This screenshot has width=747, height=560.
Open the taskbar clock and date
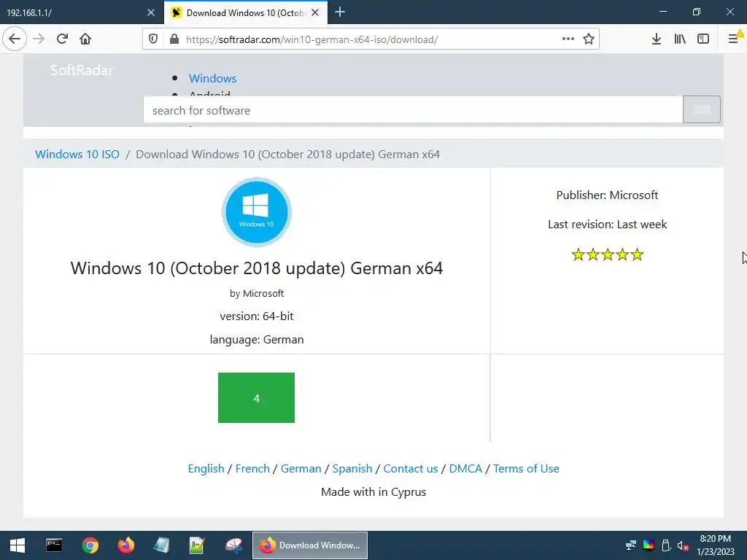click(716, 545)
